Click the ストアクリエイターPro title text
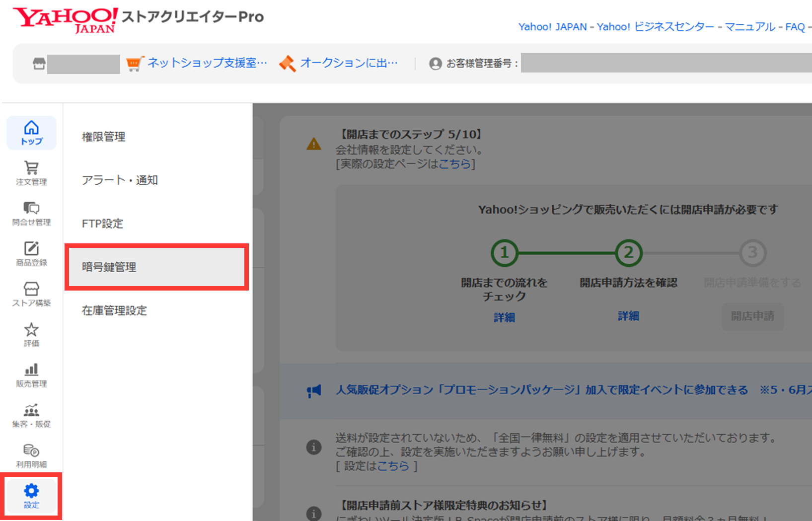 coord(193,17)
